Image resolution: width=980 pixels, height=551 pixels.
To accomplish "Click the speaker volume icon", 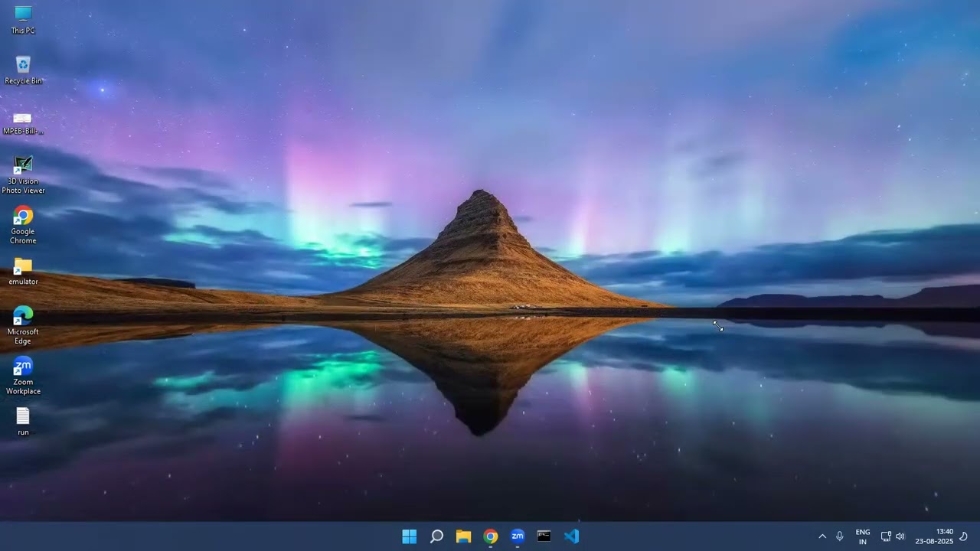I will (x=900, y=536).
